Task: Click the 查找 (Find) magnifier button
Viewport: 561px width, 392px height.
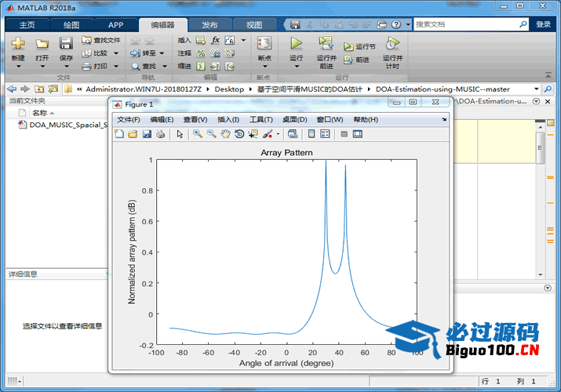Action: pos(144,66)
